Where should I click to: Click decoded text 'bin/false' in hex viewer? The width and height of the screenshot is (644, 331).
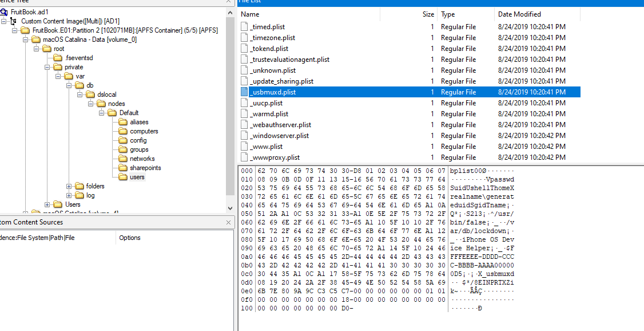click(468, 222)
